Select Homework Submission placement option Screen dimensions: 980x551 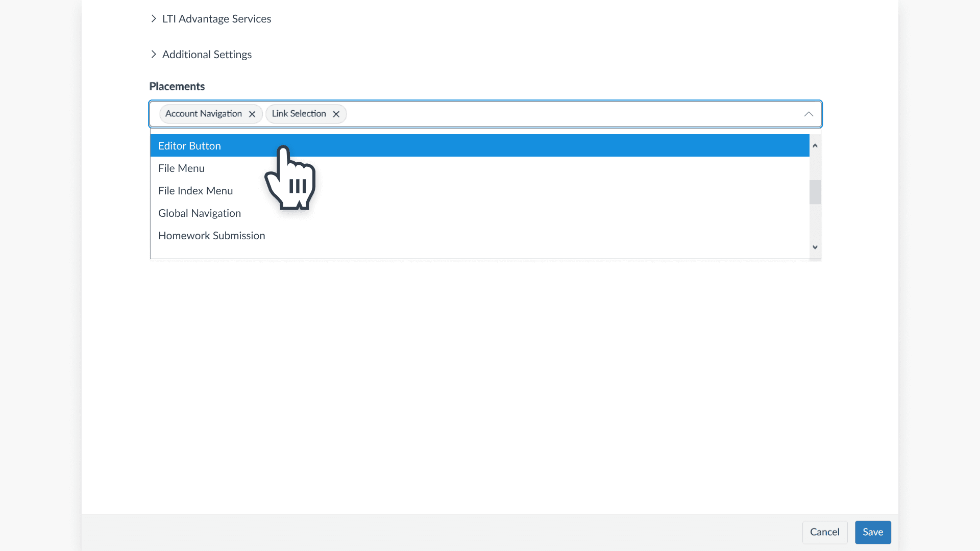211,235
